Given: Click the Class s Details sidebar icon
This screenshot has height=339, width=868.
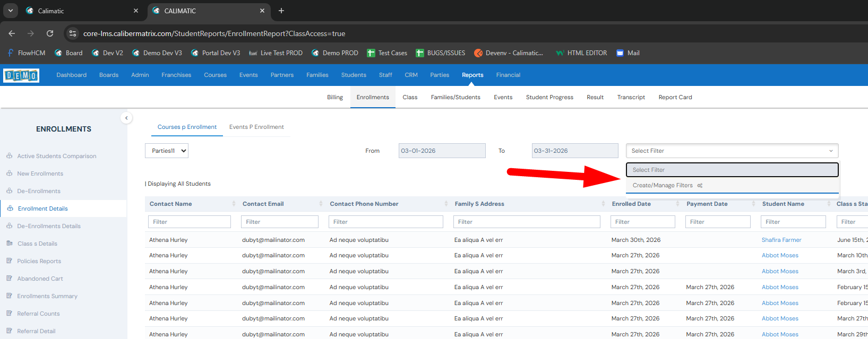Looking at the screenshot, I should [10, 244].
